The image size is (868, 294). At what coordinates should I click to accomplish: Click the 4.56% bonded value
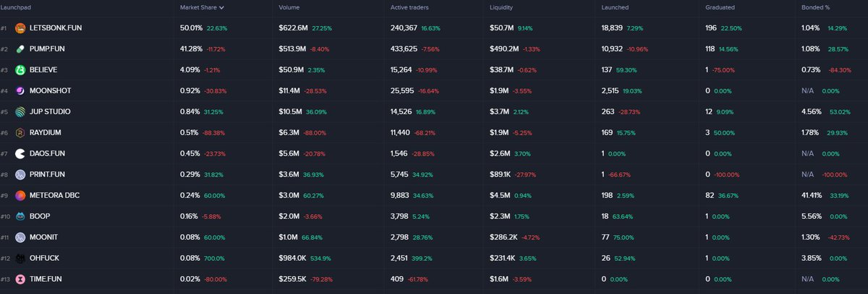811,112
